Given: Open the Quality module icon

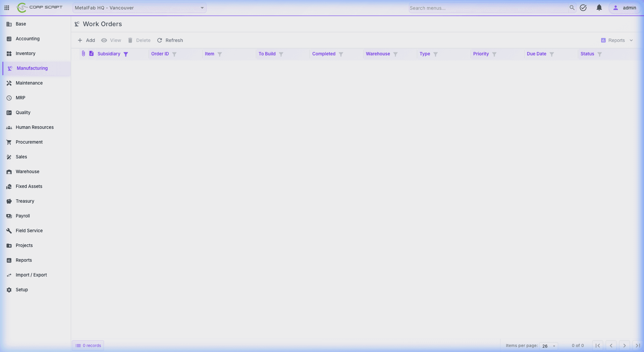Looking at the screenshot, I should 9,112.
